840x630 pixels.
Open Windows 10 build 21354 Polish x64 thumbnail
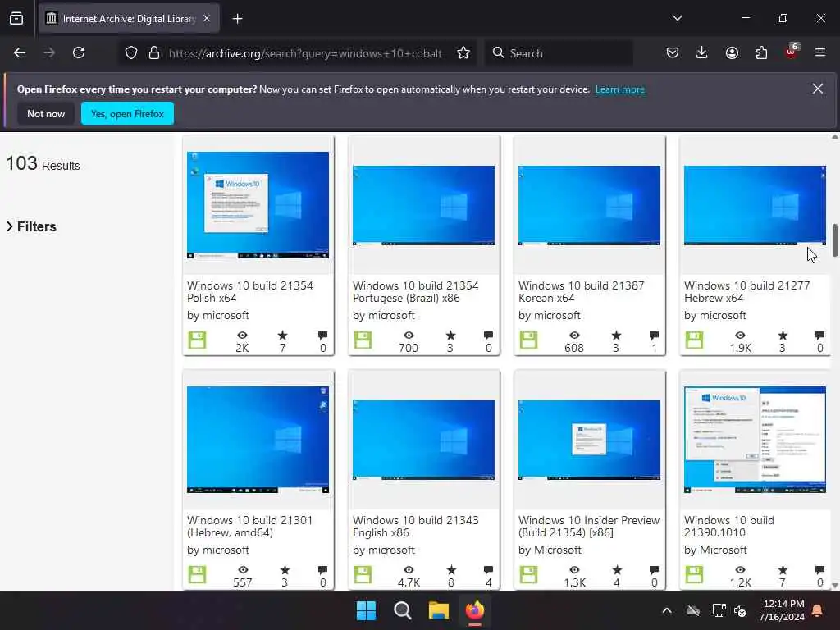click(x=258, y=205)
